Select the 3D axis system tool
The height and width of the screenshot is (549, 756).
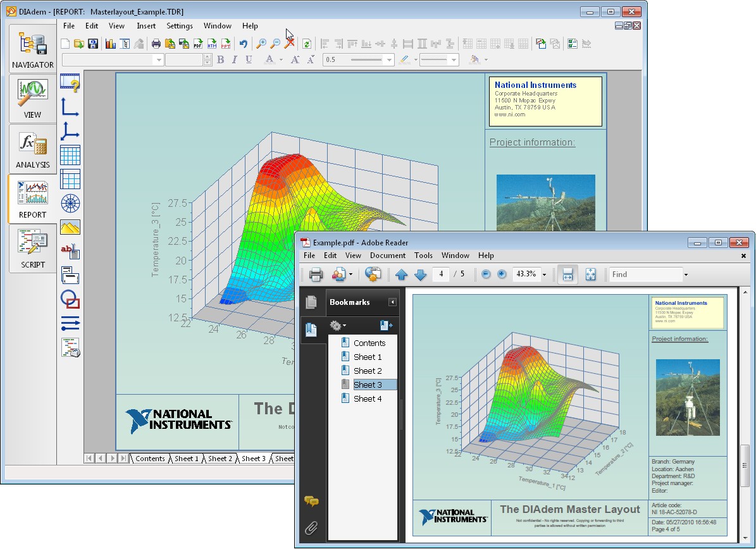70,131
